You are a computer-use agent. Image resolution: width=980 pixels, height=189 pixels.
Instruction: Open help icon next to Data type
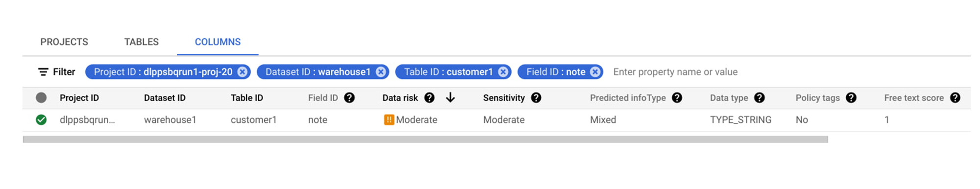pos(759,97)
